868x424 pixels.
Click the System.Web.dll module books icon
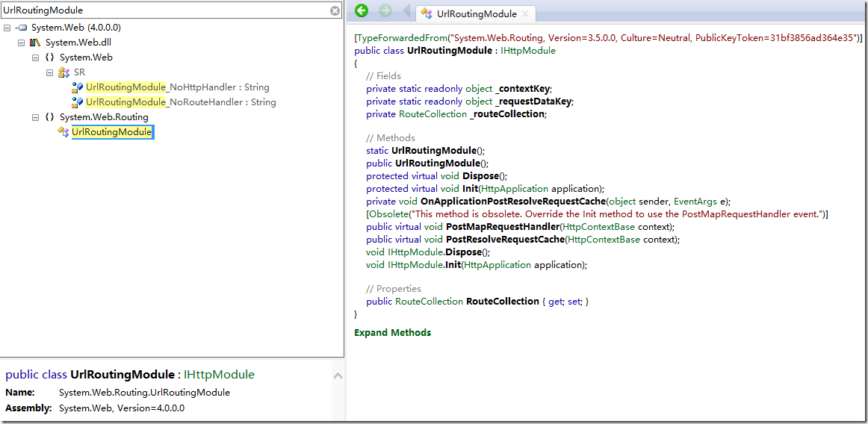click(35, 43)
